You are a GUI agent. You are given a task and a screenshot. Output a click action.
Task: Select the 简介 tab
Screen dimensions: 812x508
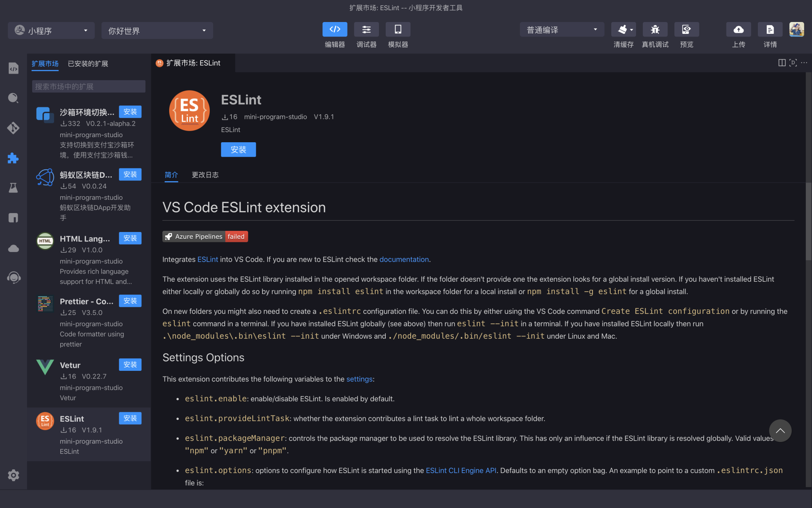171,175
